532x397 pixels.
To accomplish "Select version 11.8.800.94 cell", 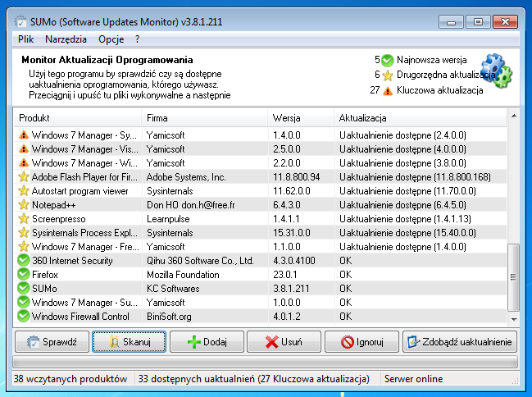I will click(297, 177).
